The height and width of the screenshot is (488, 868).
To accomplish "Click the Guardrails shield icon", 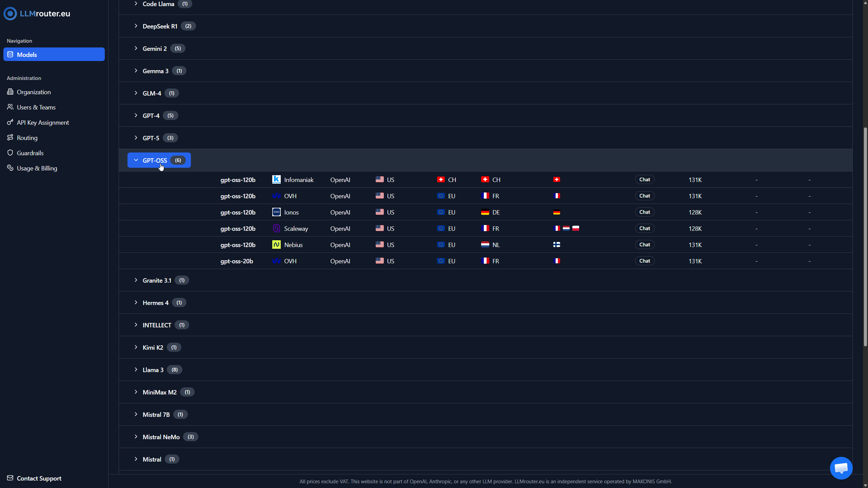I will (10, 153).
